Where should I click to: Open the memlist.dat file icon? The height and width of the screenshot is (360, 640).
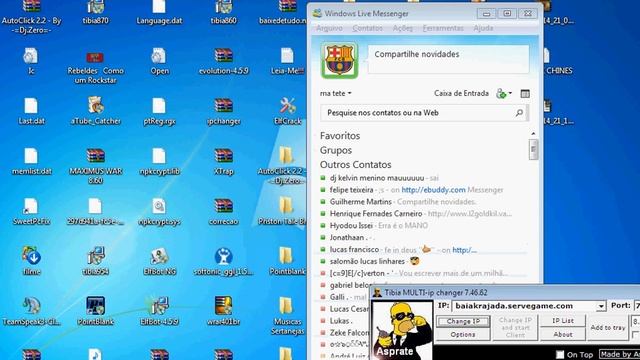tap(31, 162)
